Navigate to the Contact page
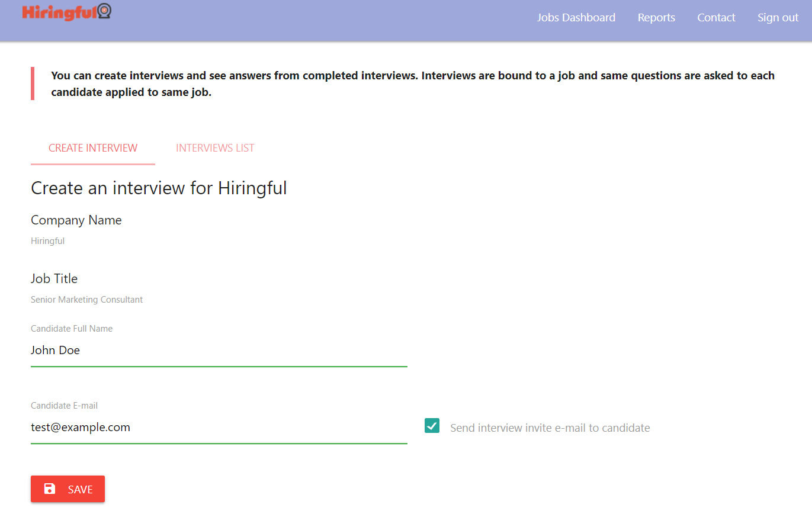Viewport: 812px width, 517px height. pyautogui.click(x=716, y=17)
